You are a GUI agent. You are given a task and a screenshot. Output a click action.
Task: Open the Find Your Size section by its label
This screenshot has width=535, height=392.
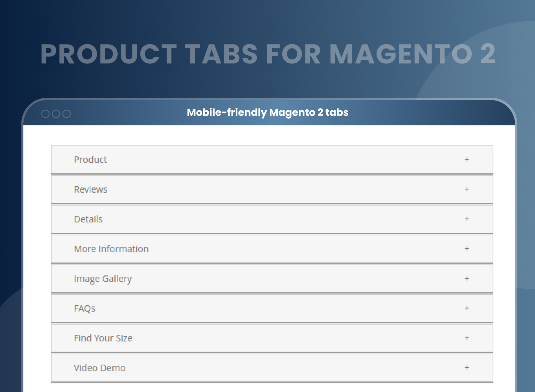(104, 338)
